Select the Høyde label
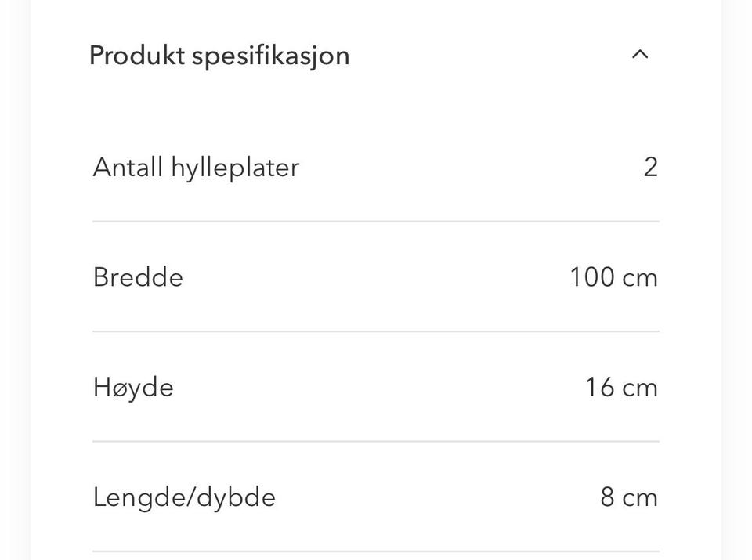The height and width of the screenshot is (560, 752). point(133,388)
